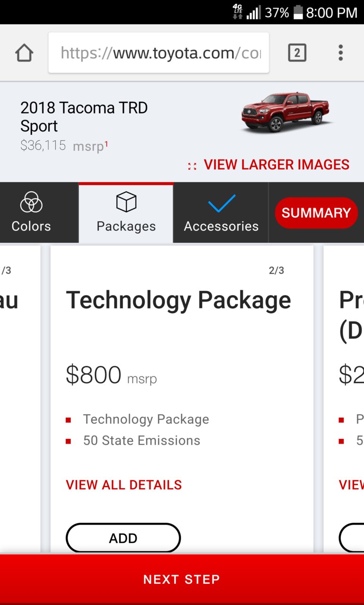Tap the Packages cube icon
The width and height of the screenshot is (364, 605).
126,202
